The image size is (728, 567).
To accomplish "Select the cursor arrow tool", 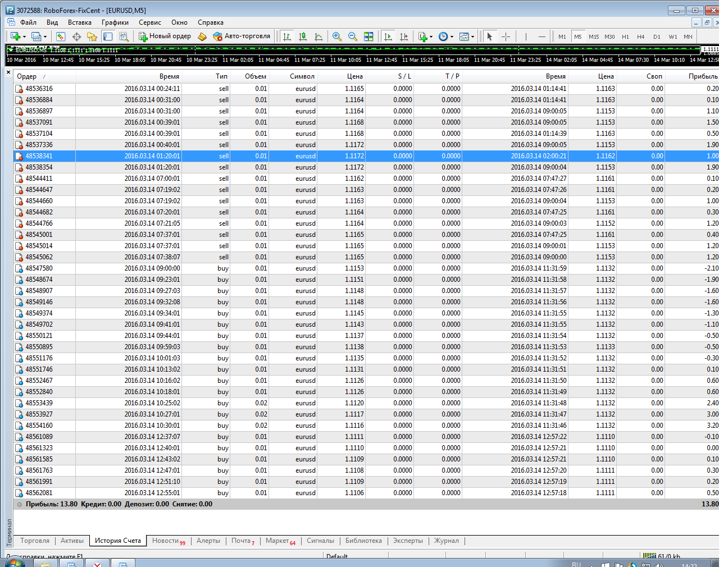I will click(x=490, y=36).
